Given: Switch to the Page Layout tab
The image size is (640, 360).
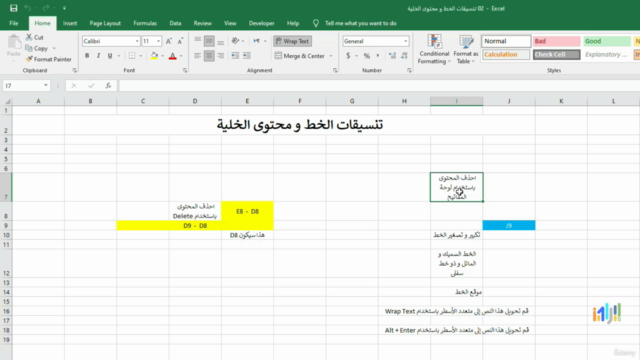Looking at the screenshot, I should tap(105, 23).
